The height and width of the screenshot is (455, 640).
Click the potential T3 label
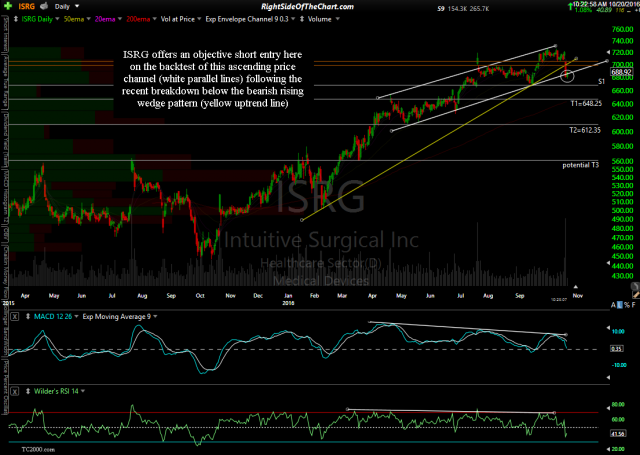tap(580, 165)
